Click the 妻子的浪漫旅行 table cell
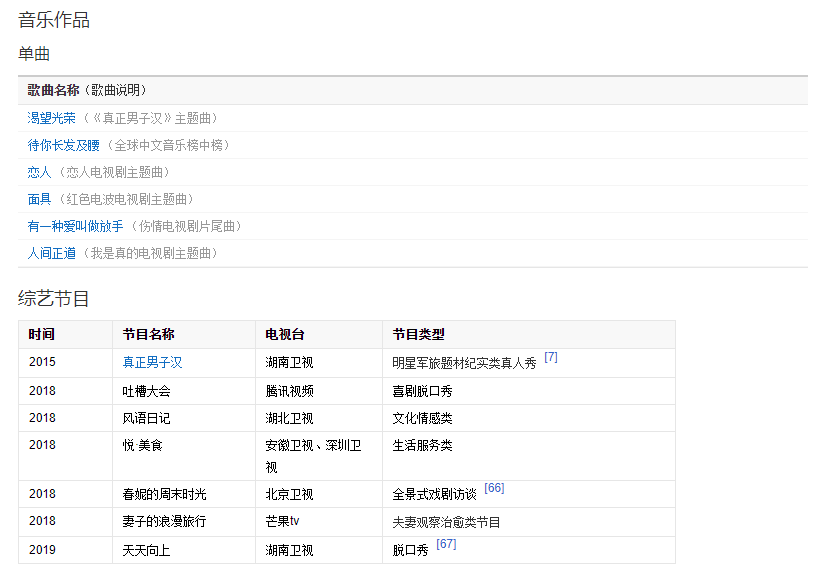Screen dimensions: 817x574 164,522
